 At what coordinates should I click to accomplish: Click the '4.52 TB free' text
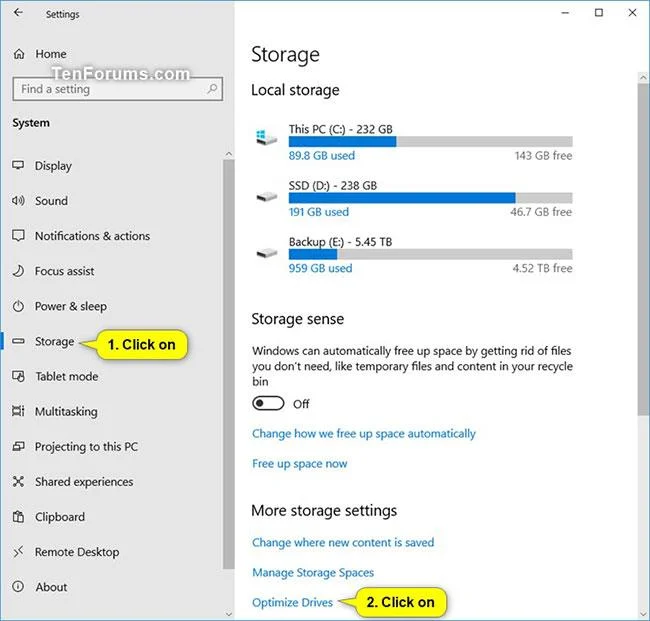[x=542, y=268]
